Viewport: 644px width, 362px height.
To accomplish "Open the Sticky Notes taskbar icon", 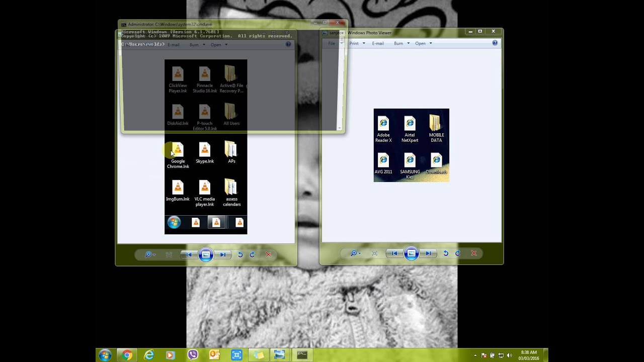I will tap(258, 355).
